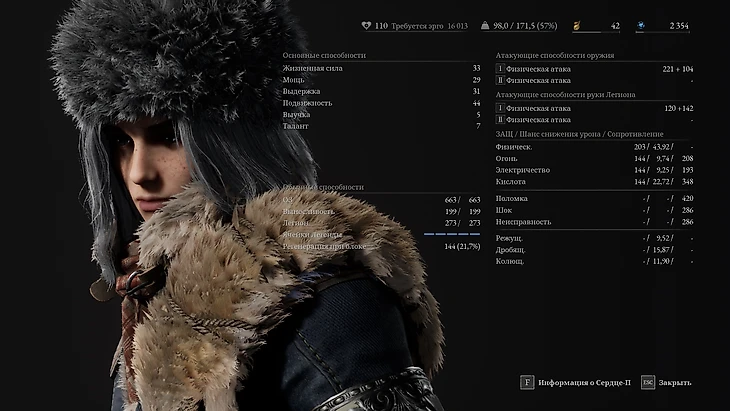This screenshot has height=411, width=730.
Task: Open Информация о Сердце-П
Action: tap(584, 383)
